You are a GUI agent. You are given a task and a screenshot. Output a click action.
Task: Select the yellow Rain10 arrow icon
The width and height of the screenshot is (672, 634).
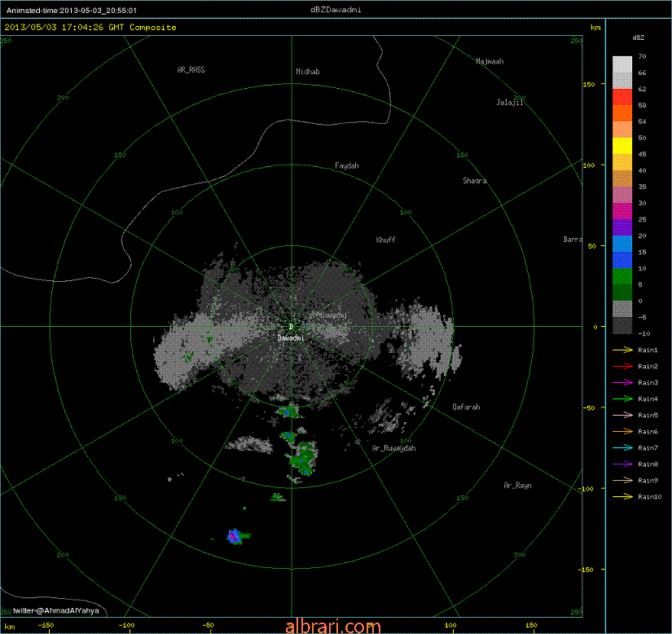(x=622, y=496)
